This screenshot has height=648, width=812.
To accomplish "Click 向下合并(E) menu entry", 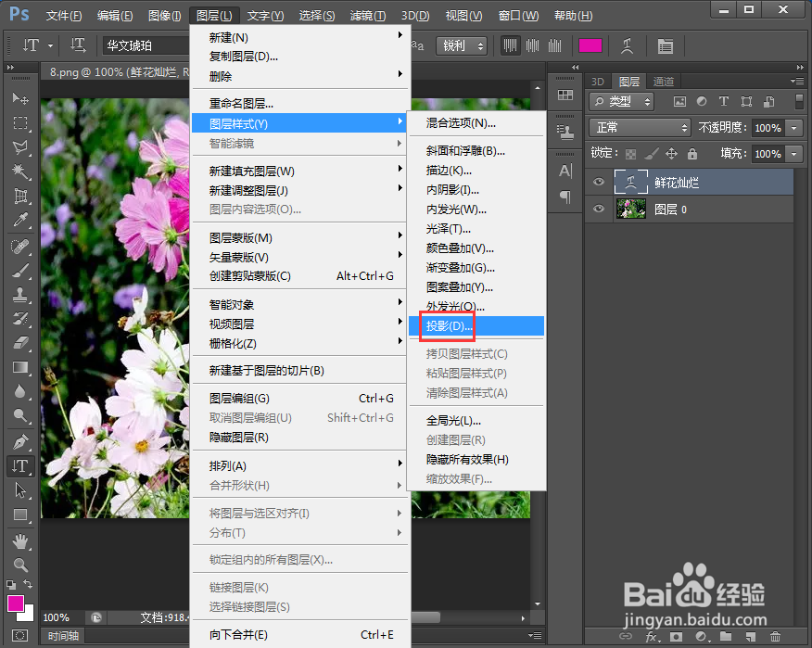I will (300, 634).
